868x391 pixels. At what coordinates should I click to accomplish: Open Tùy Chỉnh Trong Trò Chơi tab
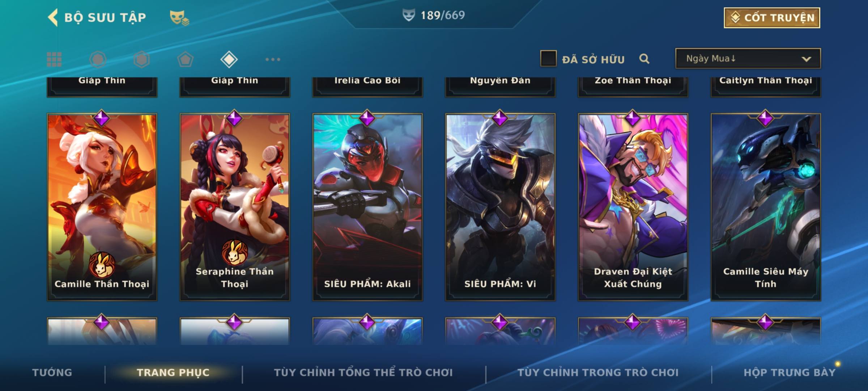tap(598, 373)
